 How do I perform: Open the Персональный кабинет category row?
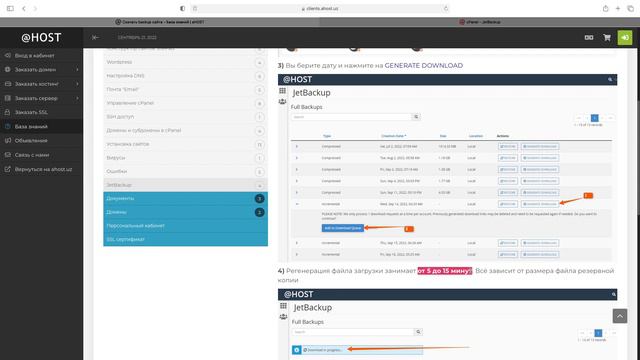[x=185, y=226]
